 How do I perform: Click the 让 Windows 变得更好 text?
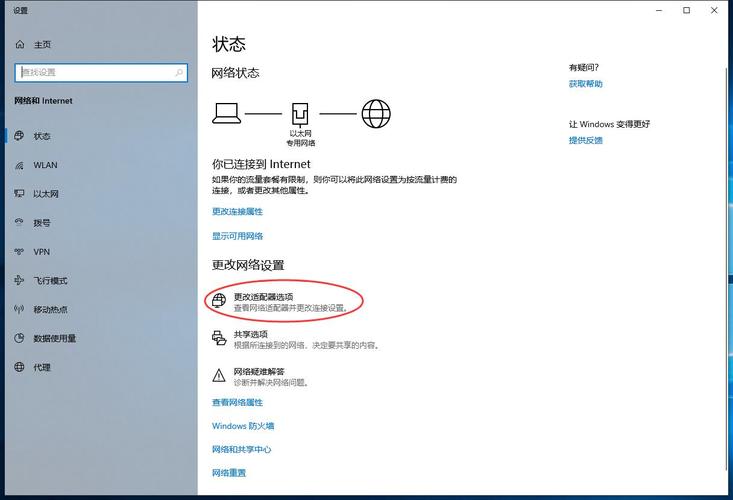(609, 124)
